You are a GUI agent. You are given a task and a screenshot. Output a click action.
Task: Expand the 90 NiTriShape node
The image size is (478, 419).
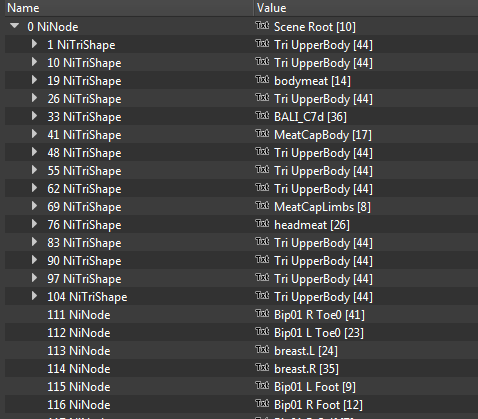point(34,260)
